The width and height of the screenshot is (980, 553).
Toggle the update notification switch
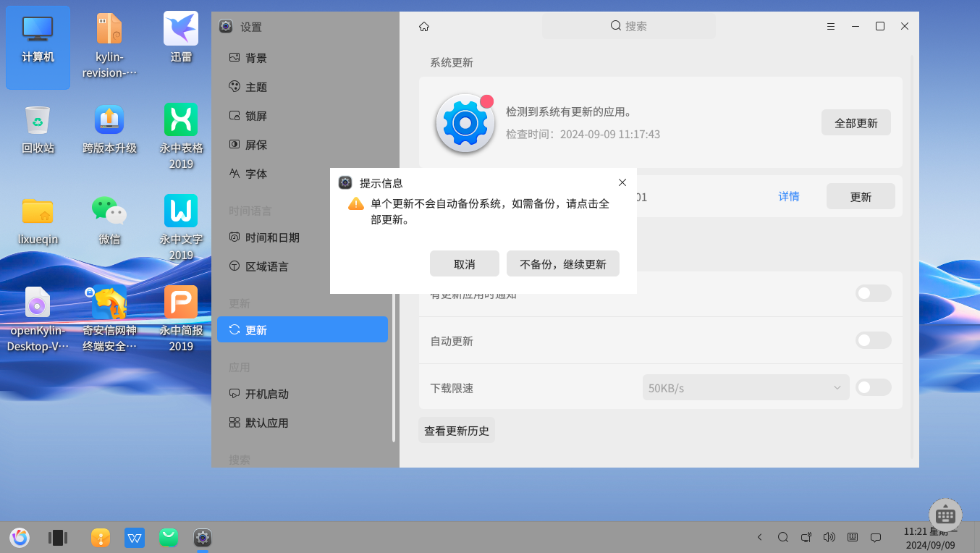873,293
